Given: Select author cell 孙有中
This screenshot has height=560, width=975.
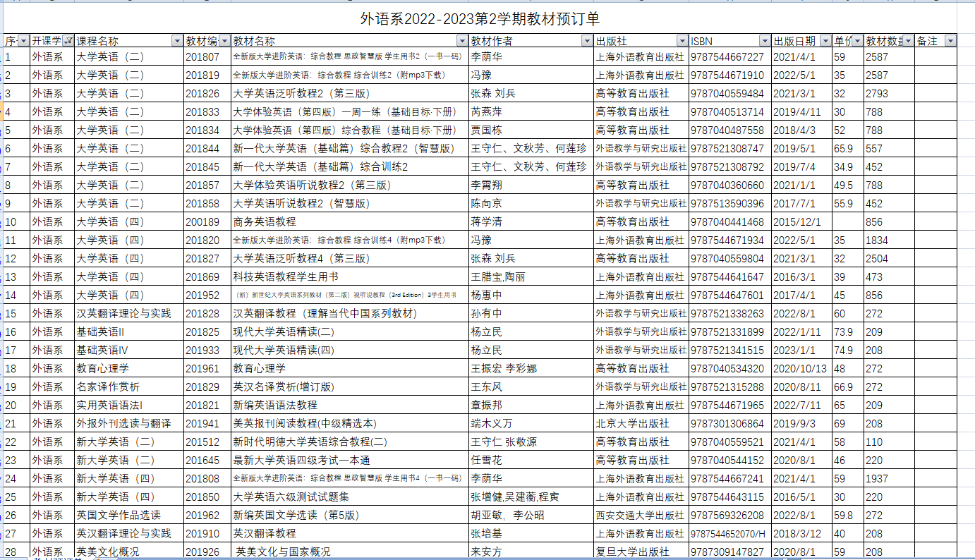Looking at the screenshot, I should tap(531, 313).
